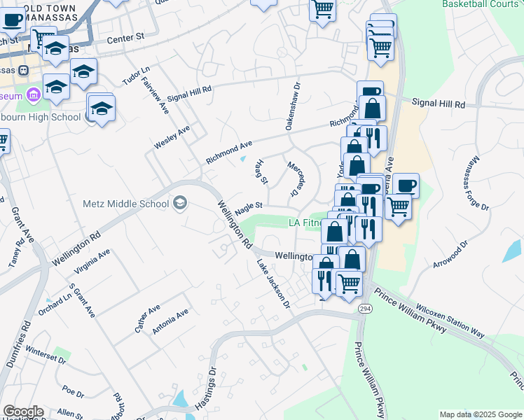Click the Map data ©2025 Google attribution
Image resolution: width=524 pixels, height=420 pixels.
(x=481, y=414)
